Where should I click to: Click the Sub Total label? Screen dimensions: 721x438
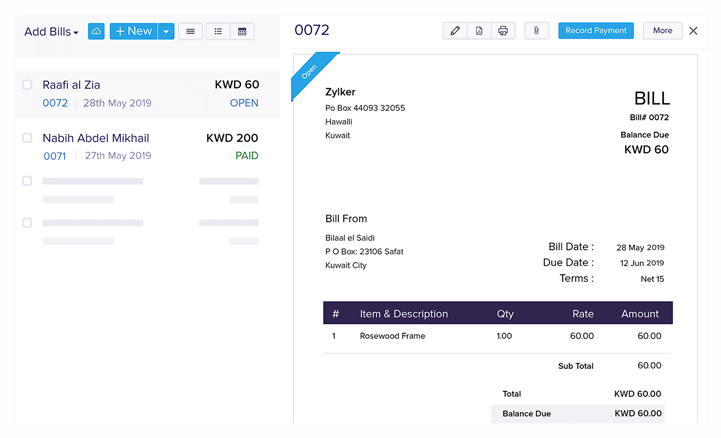(x=576, y=366)
